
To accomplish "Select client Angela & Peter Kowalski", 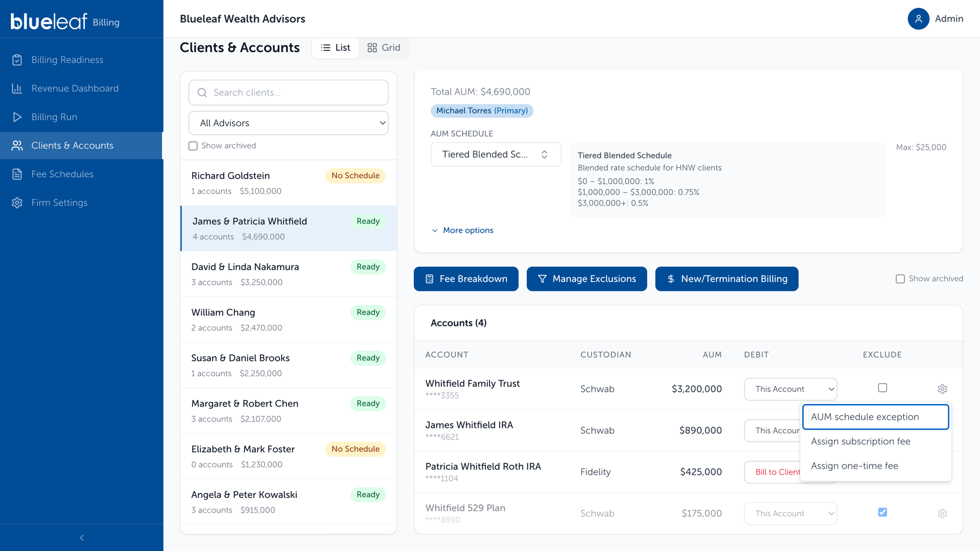I will coord(288,502).
